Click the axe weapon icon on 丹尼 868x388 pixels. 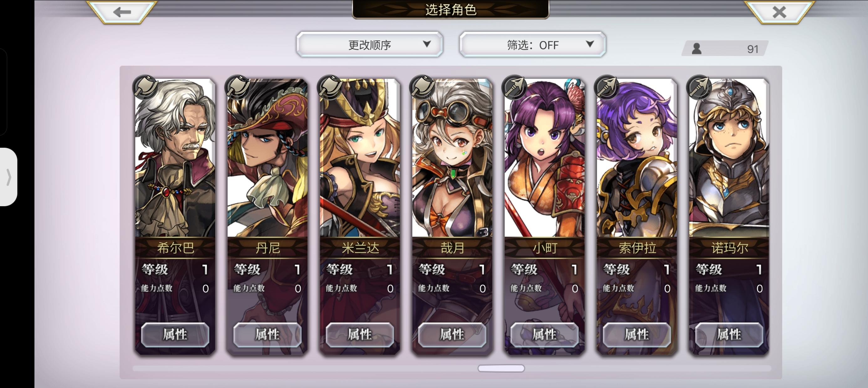(238, 87)
